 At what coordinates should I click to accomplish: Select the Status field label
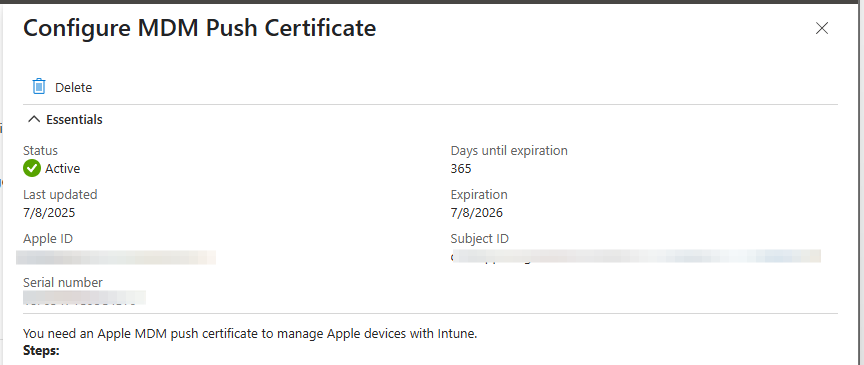(x=40, y=151)
